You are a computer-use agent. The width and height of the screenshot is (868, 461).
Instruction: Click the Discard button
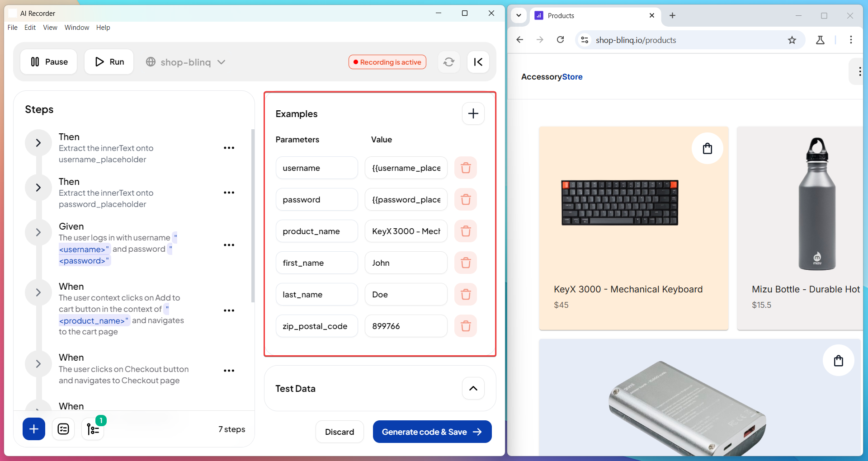pos(339,432)
